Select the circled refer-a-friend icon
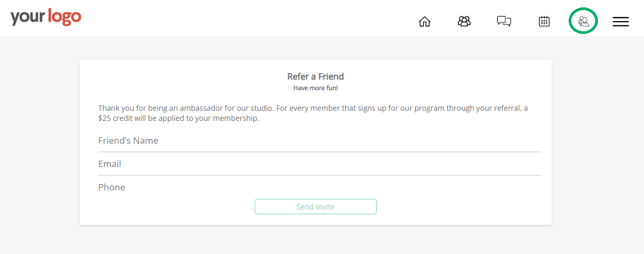Viewport: 644px width, 254px height. click(584, 21)
